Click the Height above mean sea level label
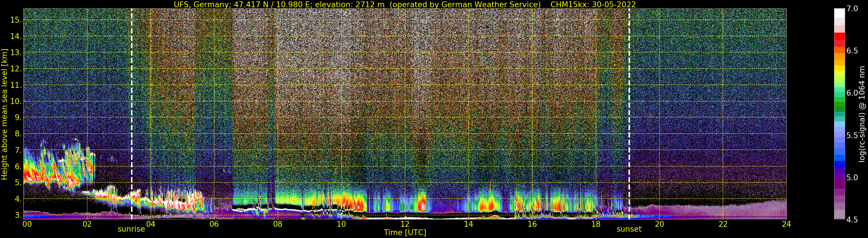Image resolution: width=868 pixels, height=238 pixels. pos(4,114)
